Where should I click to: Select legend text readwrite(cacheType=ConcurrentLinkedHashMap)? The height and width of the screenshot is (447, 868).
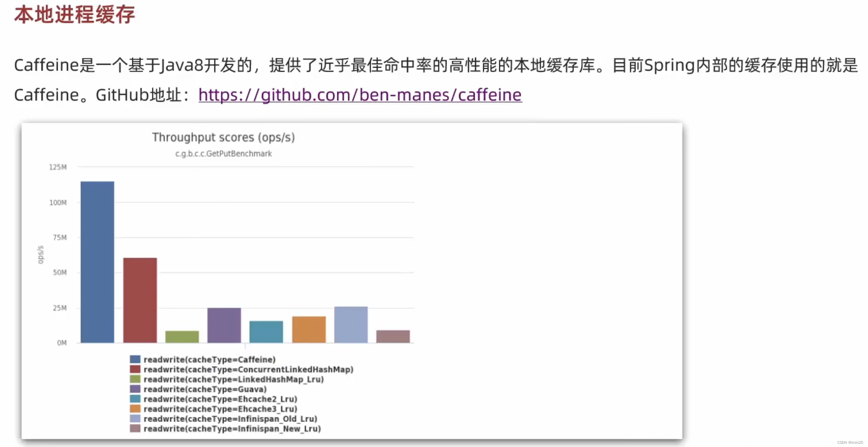(x=249, y=370)
